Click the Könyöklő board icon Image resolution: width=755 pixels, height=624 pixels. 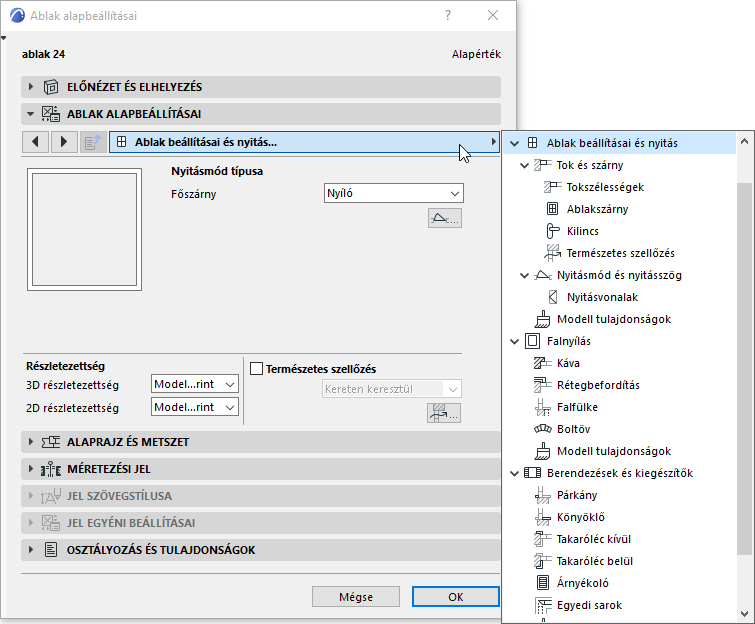click(x=543, y=517)
